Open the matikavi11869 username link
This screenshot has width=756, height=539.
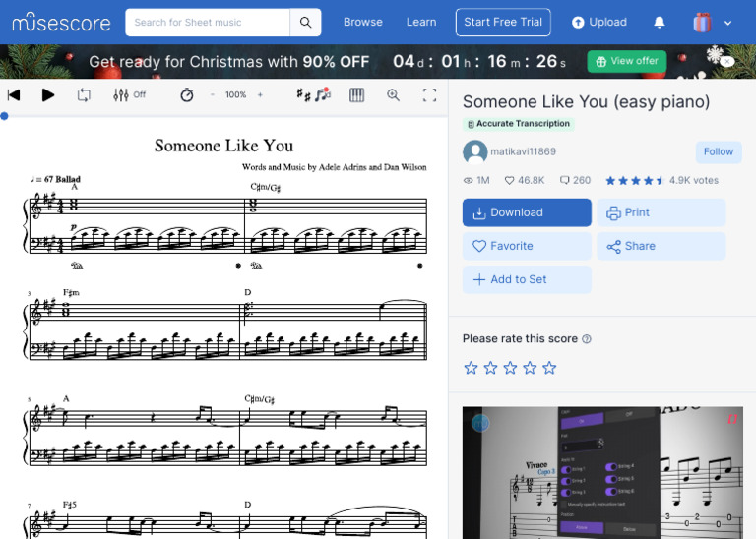[523, 151]
